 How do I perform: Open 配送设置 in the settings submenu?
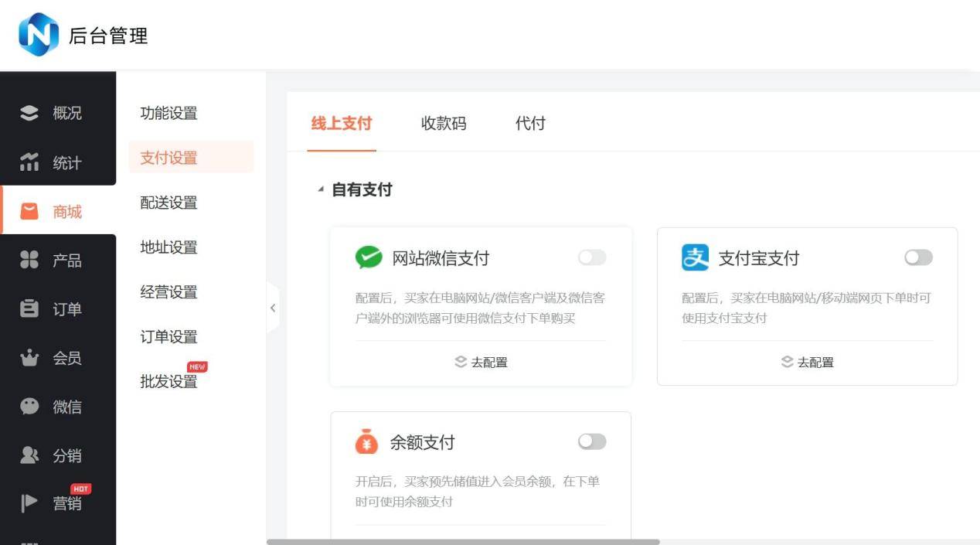[168, 203]
